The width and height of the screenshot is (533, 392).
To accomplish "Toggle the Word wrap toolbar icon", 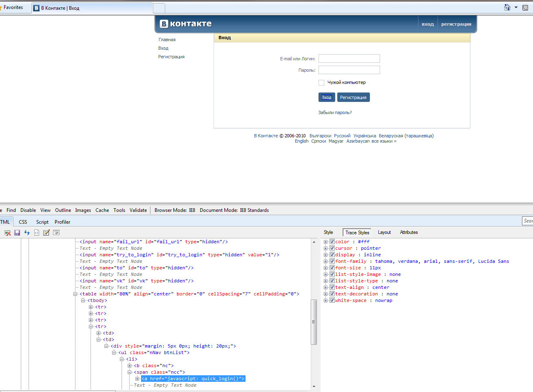I will (56, 233).
